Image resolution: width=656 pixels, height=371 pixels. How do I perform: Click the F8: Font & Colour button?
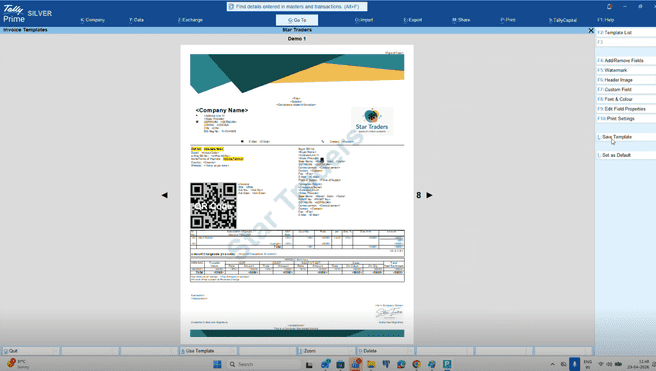point(626,99)
